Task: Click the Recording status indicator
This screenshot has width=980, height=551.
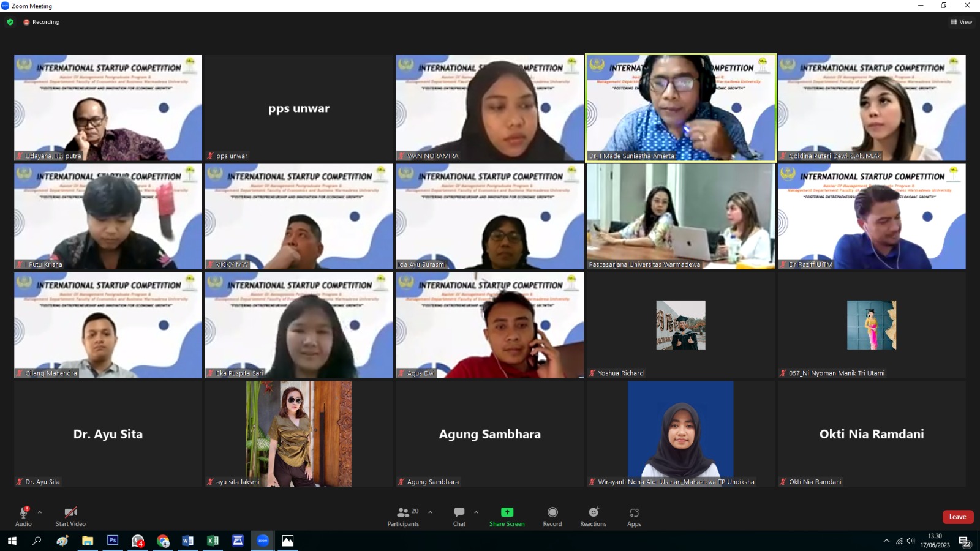Action: 42,22
